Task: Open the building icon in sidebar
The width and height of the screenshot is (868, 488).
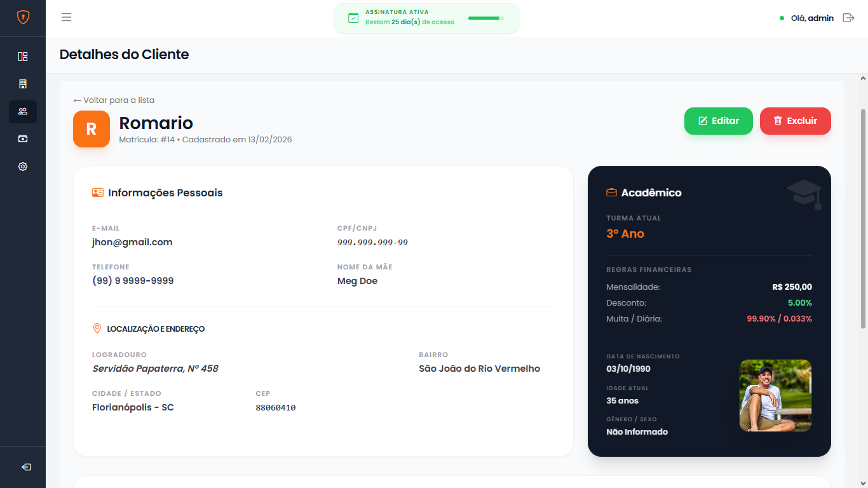Action: pyautogui.click(x=23, y=84)
